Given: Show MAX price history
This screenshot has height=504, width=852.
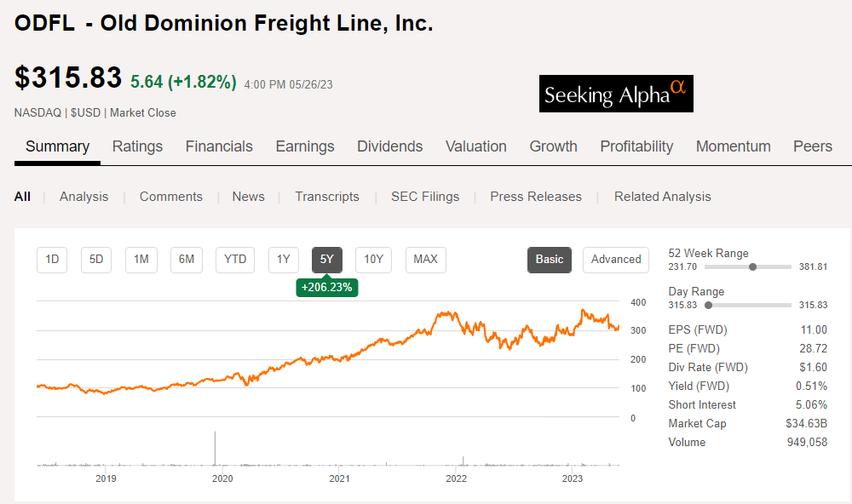Looking at the screenshot, I should [425, 260].
